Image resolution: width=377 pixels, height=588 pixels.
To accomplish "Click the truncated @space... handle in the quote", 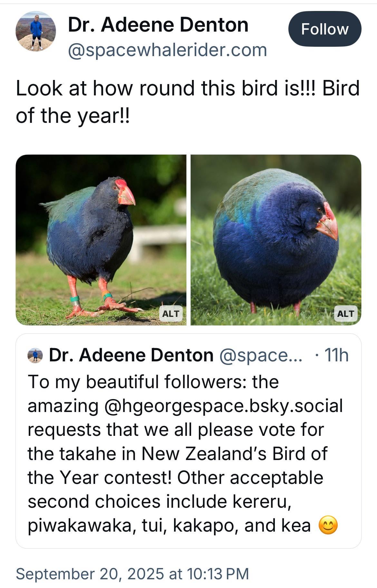I will [x=261, y=355].
